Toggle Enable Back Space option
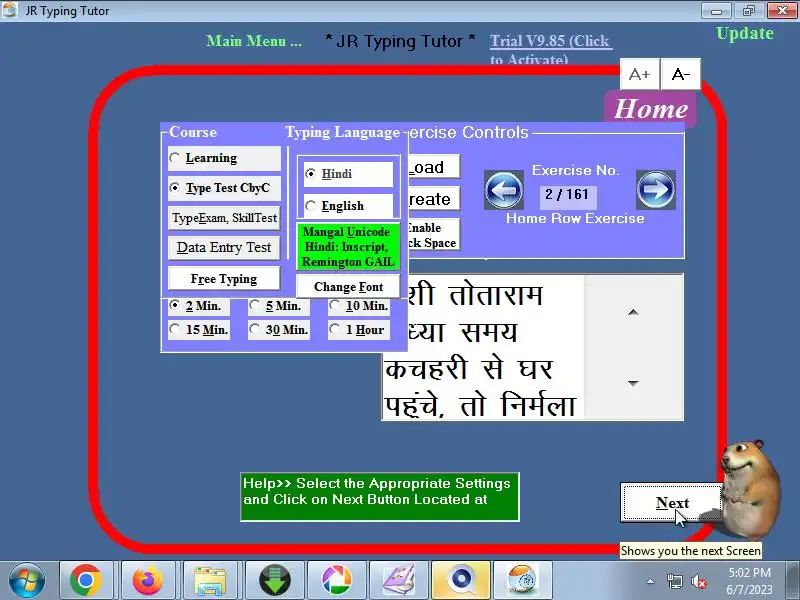 point(434,235)
